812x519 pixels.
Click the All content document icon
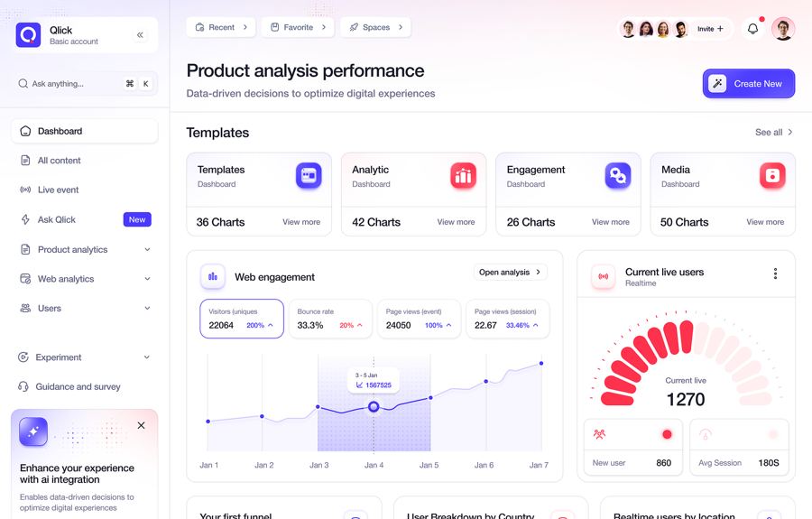(25, 161)
